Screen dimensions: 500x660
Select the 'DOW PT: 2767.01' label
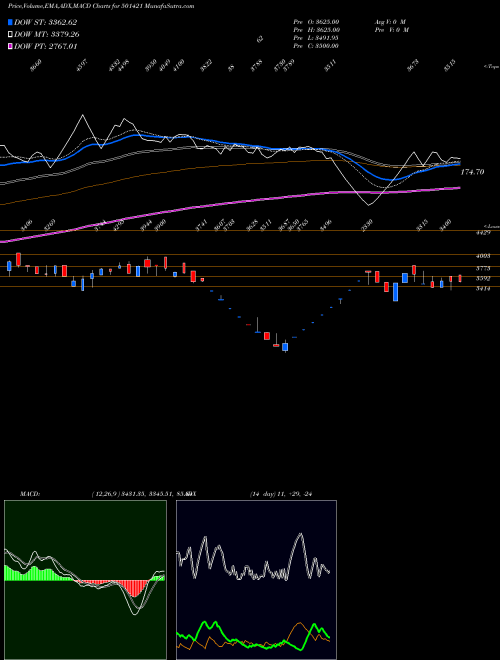pyautogui.click(x=45, y=46)
